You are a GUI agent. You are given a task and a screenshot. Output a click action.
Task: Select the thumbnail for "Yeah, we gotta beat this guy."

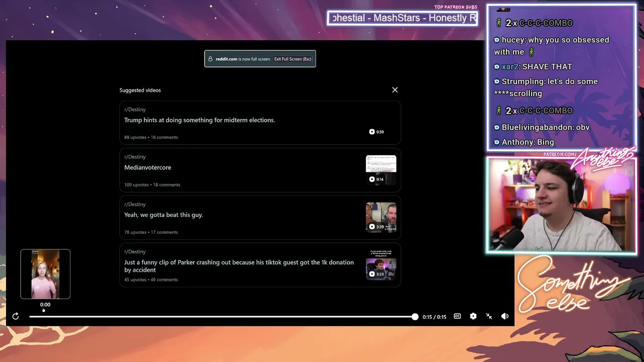(381, 217)
